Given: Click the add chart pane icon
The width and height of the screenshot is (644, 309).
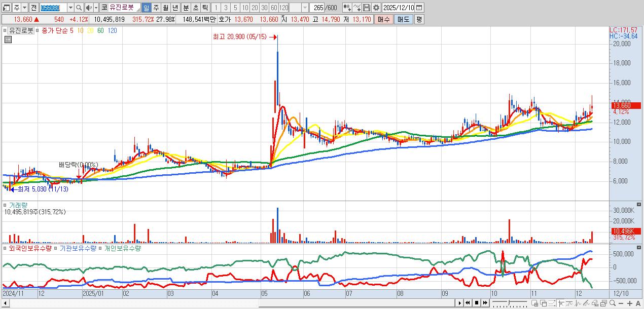Looking at the screenshot, I should coord(534,303).
